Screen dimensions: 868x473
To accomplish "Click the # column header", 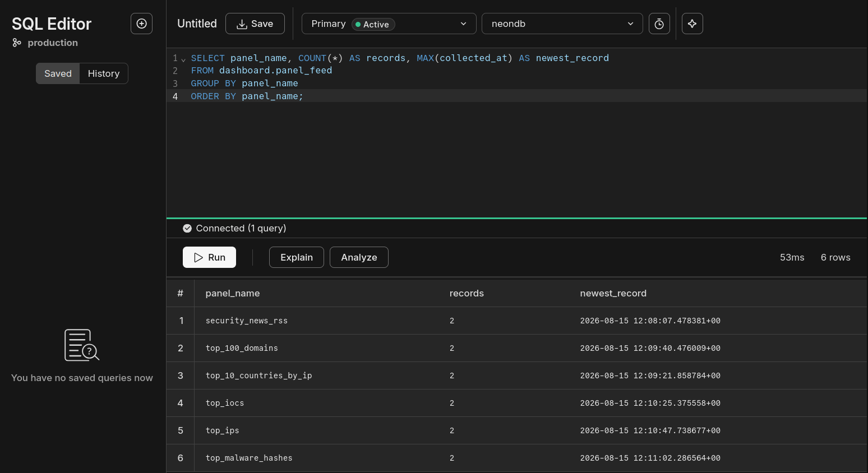I will (181, 293).
